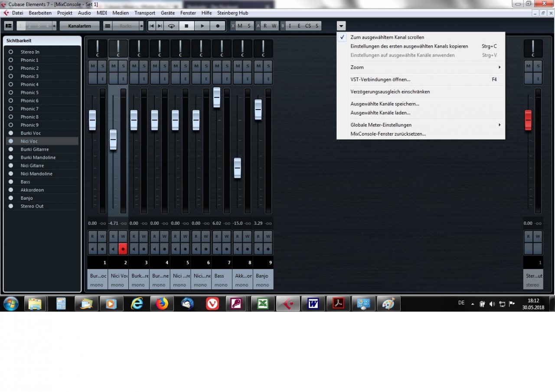Open the Racks selector dropdown

click(126, 26)
